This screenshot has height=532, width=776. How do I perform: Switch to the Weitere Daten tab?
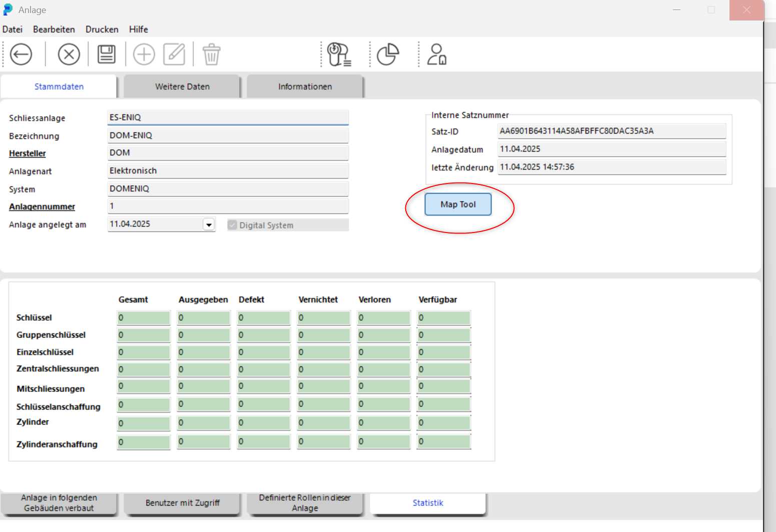(182, 86)
